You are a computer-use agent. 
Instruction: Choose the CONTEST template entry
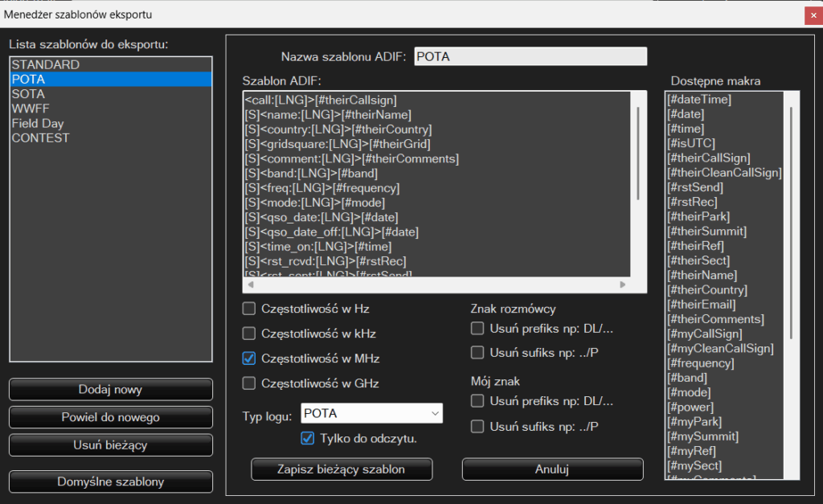[x=40, y=137]
